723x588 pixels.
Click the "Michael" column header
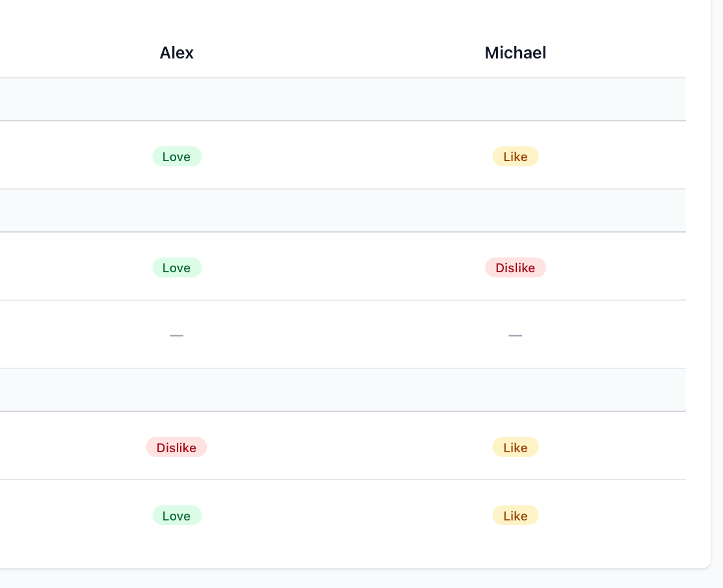[514, 53]
